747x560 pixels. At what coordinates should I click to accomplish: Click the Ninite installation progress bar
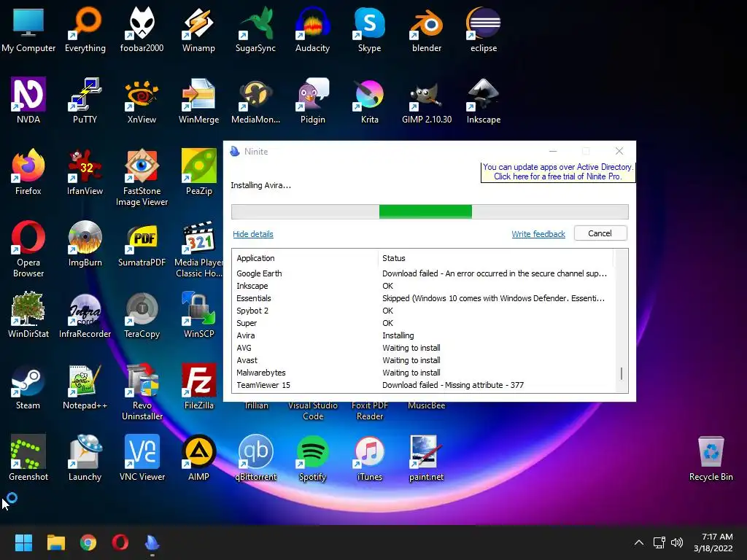pyautogui.click(x=430, y=211)
